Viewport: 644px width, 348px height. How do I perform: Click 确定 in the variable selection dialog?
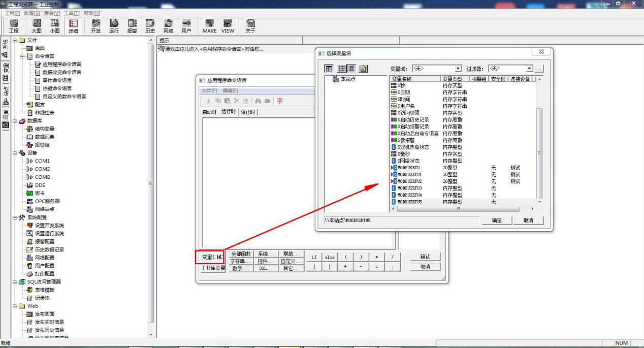(x=496, y=220)
